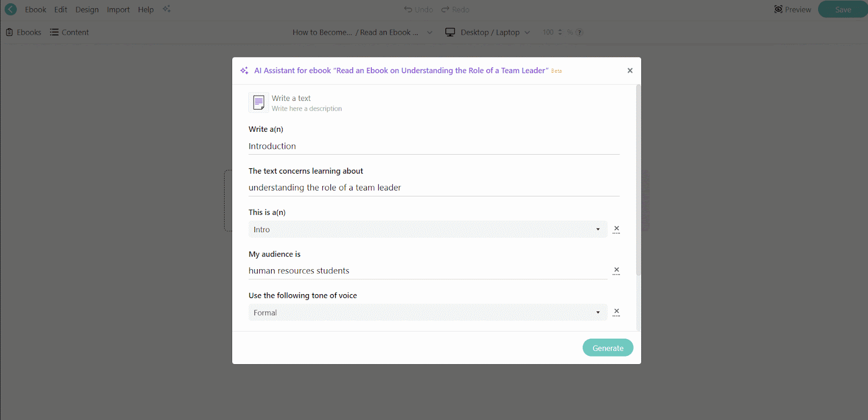Open the Import menu
This screenshot has height=420, width=868.
coord(118,10)
